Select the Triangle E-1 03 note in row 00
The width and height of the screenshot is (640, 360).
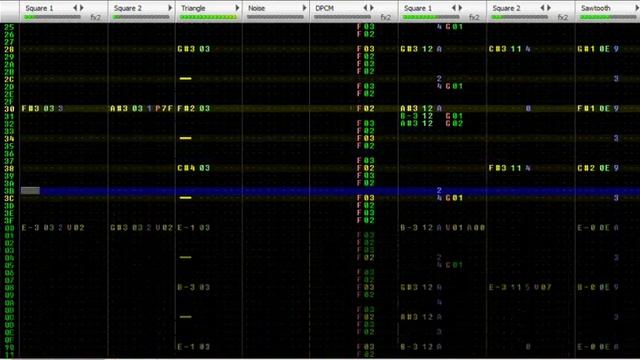tap(194, 228)
